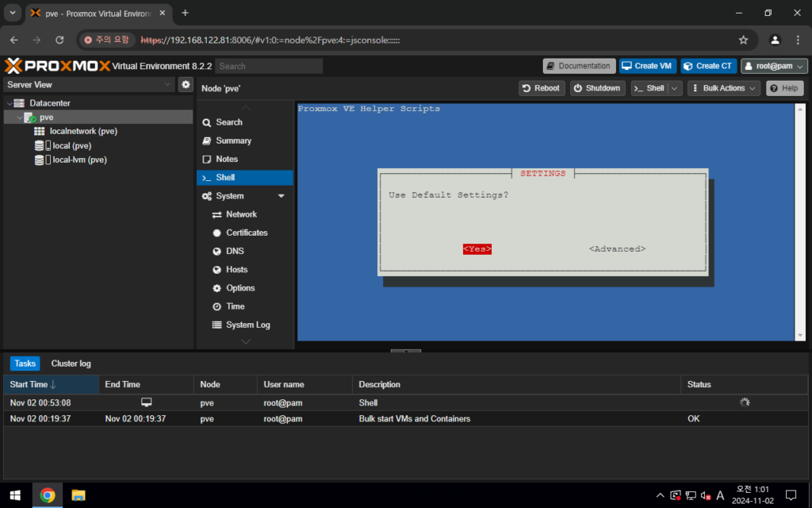The width and height of the screenshot is (812, 508).
Task: Expand the Server View dropdown
Action: click(167, 84)
